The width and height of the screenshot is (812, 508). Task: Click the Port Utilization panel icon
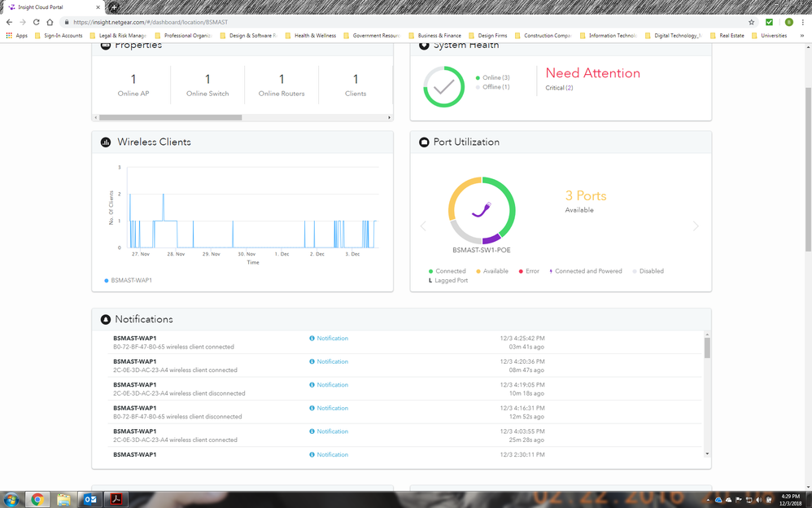click(x=424, y=142)
